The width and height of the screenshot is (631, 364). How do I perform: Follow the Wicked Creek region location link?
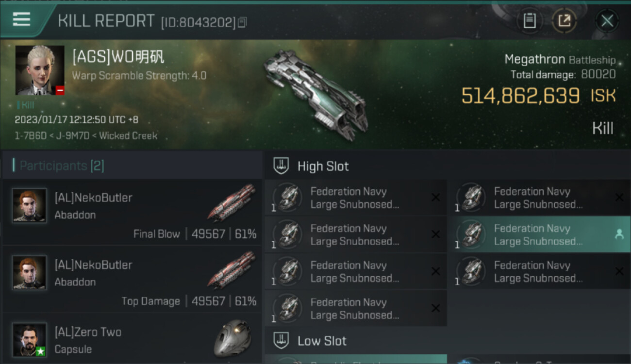pos(128,136)
